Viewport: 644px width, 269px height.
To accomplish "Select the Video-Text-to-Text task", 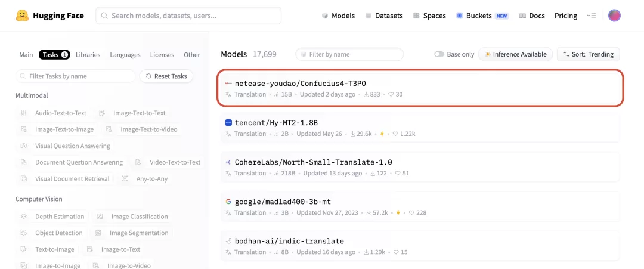I will click(168, 162).
